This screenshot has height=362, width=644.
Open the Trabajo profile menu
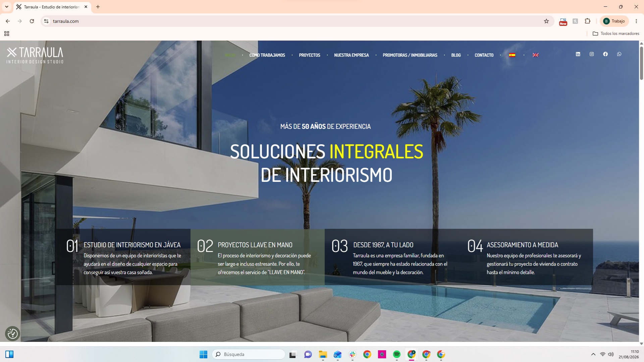click(x=614, y=21)
